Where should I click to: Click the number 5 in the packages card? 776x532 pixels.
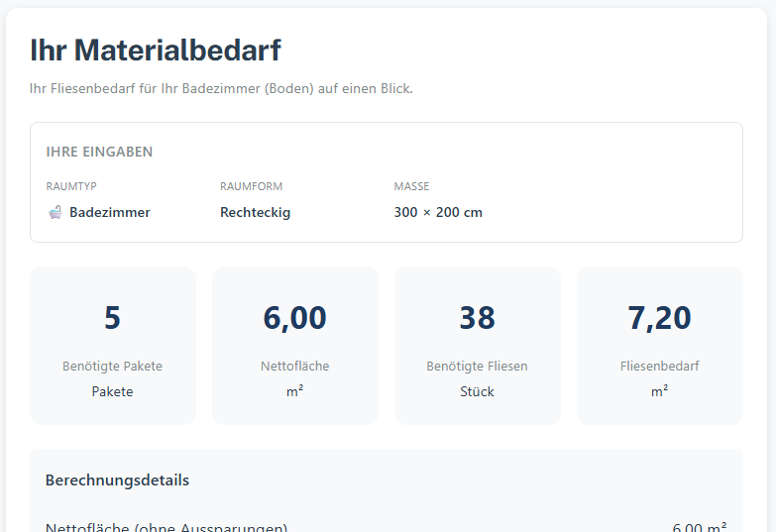[x=112, y=318]
